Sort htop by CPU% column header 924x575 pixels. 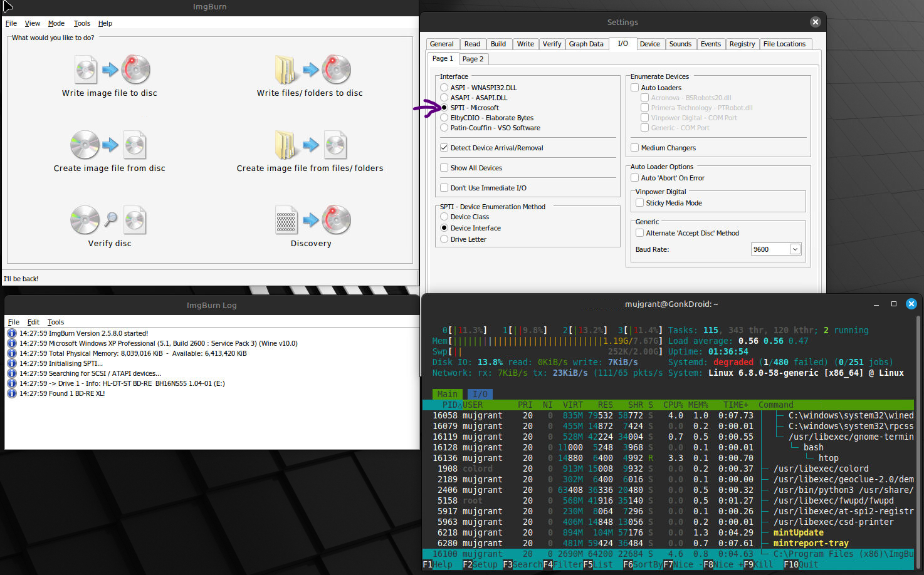673,405
